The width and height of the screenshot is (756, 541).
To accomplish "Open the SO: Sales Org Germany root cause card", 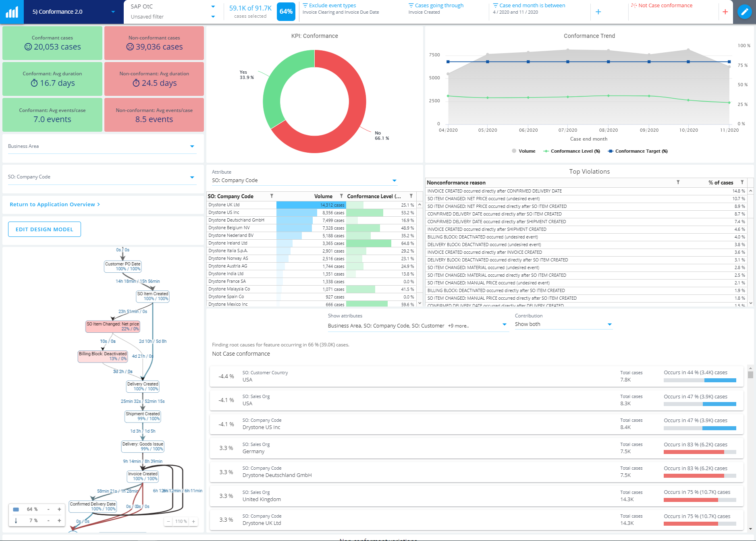I will tap(476, 448).
